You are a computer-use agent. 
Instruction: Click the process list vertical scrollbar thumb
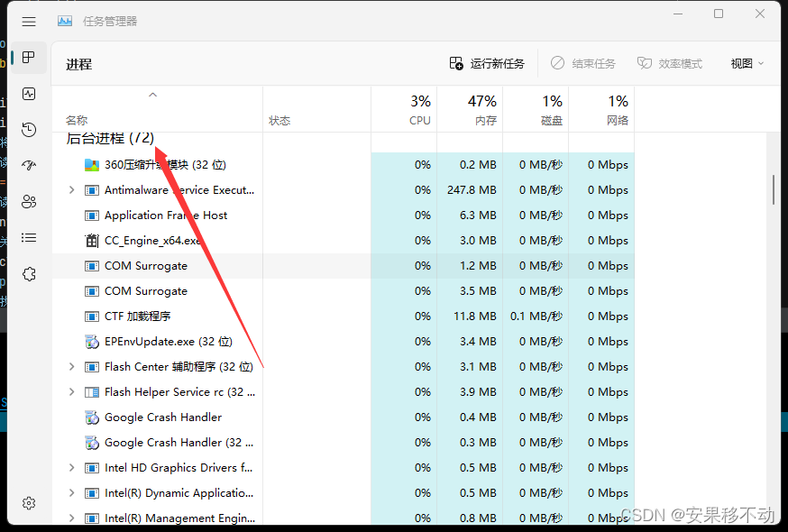774,189
